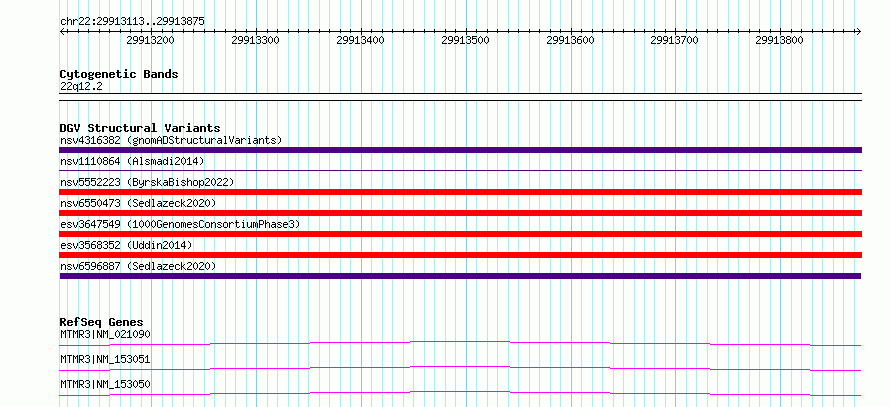Click the left arrow of the ruler

click(62, 31)
